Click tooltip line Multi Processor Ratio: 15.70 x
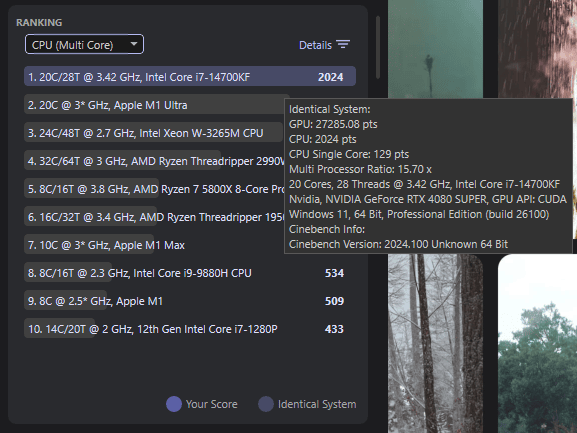Screen dimensions: 577x433 click(x=360, y=169)
